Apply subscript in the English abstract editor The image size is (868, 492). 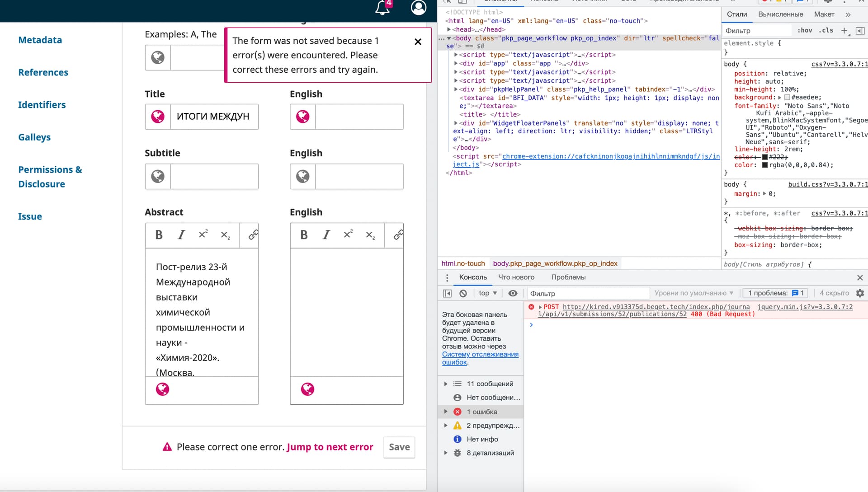(x=370, y=235)
